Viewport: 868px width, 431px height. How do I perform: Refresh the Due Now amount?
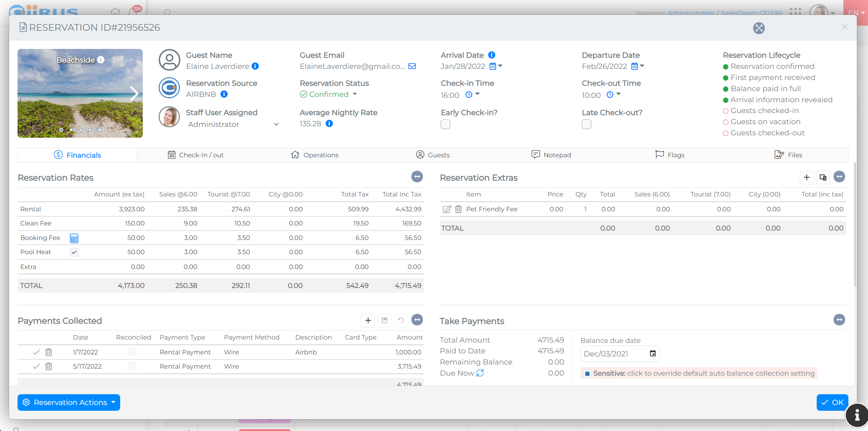pyautogui.click(x=480, y=373)
